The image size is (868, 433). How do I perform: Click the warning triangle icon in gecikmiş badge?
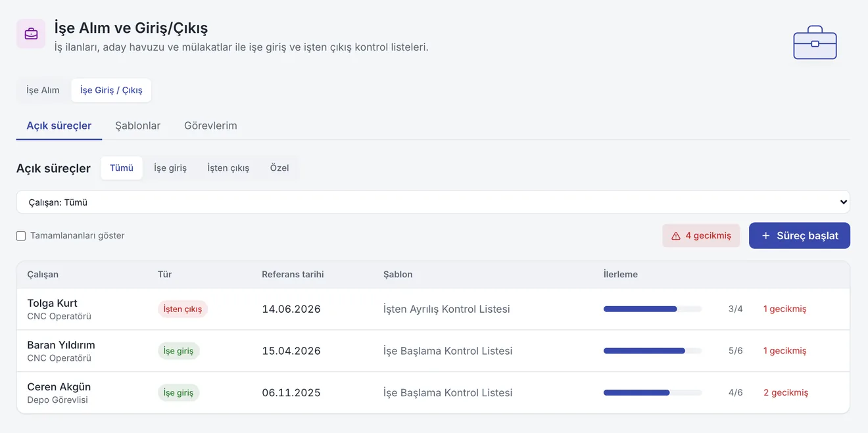pyautogui.click(x=676, y=236)
